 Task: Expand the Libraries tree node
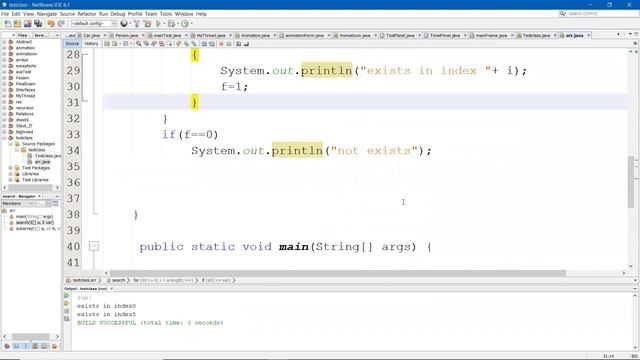11,174
